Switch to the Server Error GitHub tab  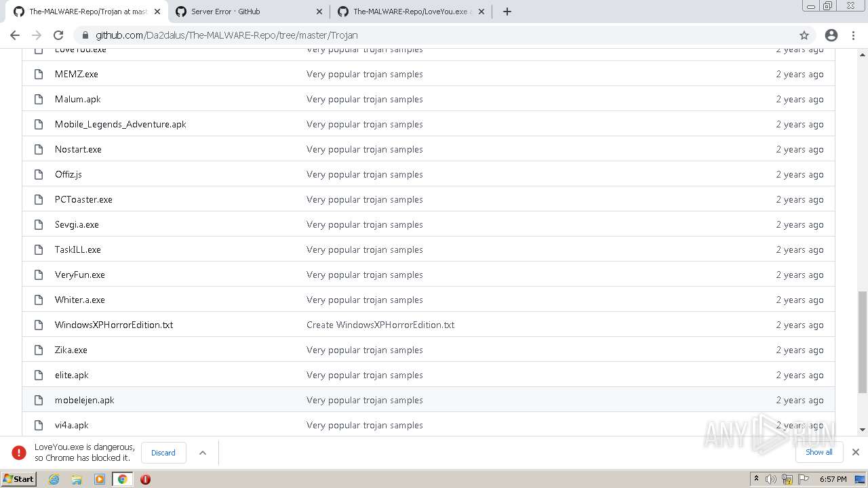point(250,12)
